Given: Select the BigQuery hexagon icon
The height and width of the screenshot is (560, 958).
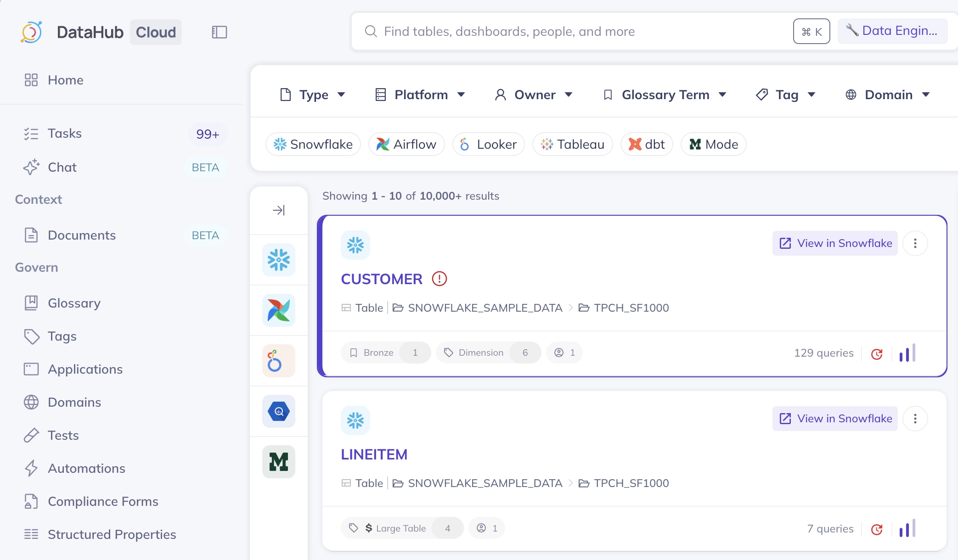Looking at the screenshot, I should [278, 411].
